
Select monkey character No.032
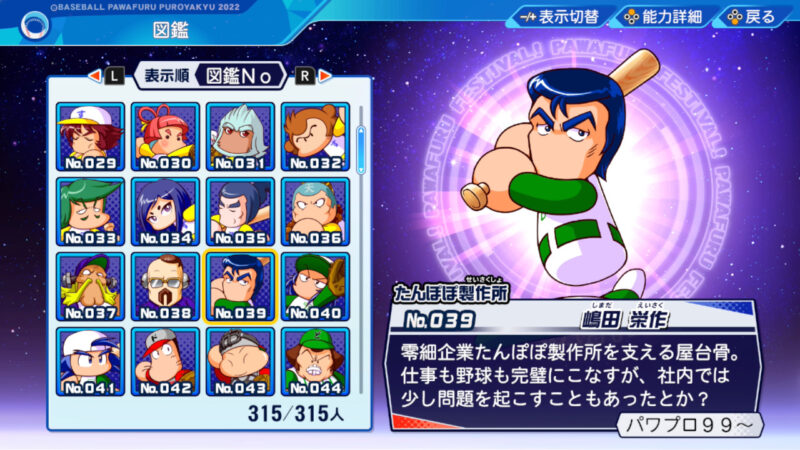coord(315,137)
